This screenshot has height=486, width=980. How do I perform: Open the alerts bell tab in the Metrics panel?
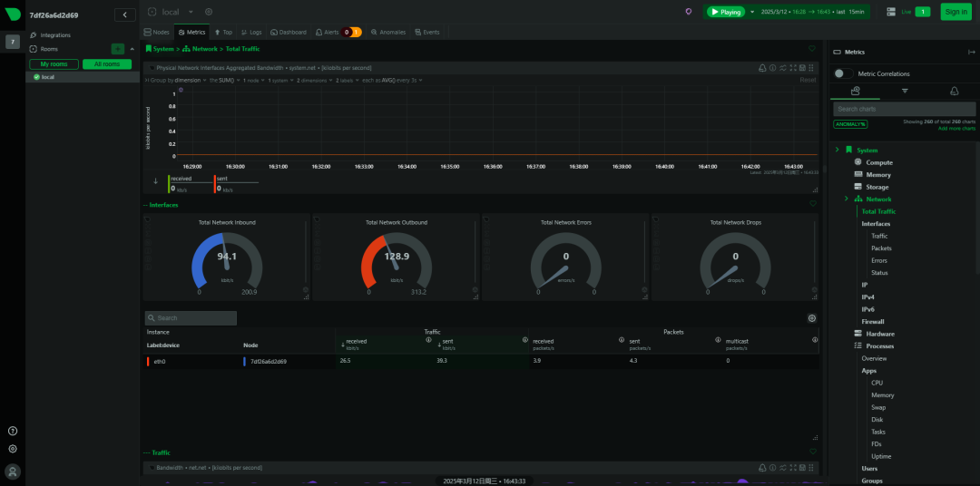coord(954,92)
